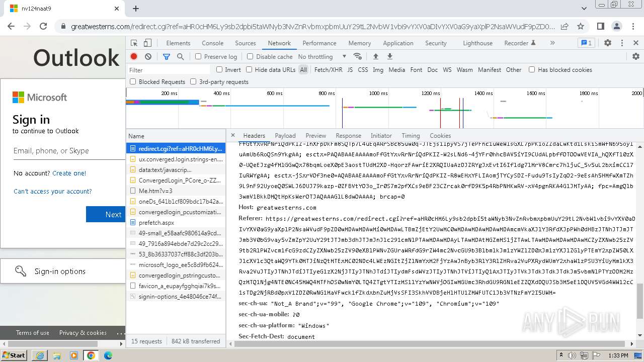Open Microsoft Edge from the taskbar
Image resolution: width=644 pixels, height=362 pixels.
click(x=108, y=355)
